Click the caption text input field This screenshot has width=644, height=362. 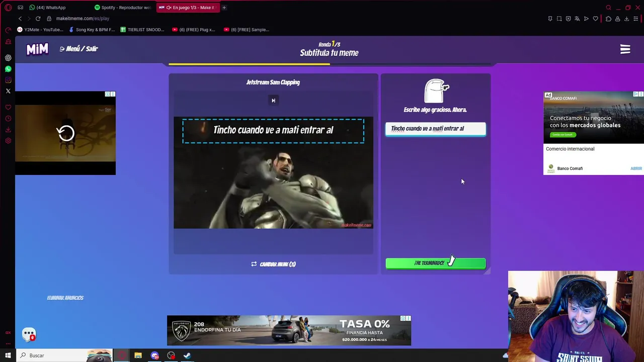coord(436,129)
